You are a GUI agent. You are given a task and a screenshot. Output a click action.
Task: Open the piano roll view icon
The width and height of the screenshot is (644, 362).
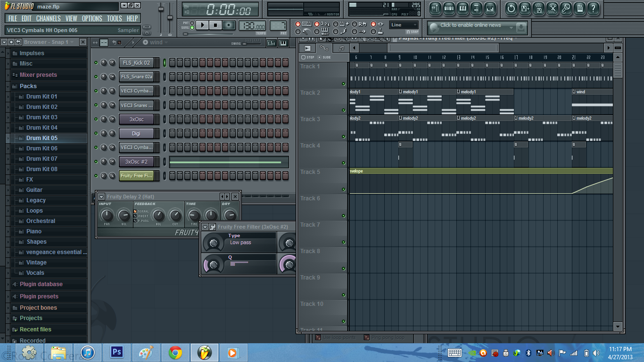pyautogui.click(x=462, y=8)
